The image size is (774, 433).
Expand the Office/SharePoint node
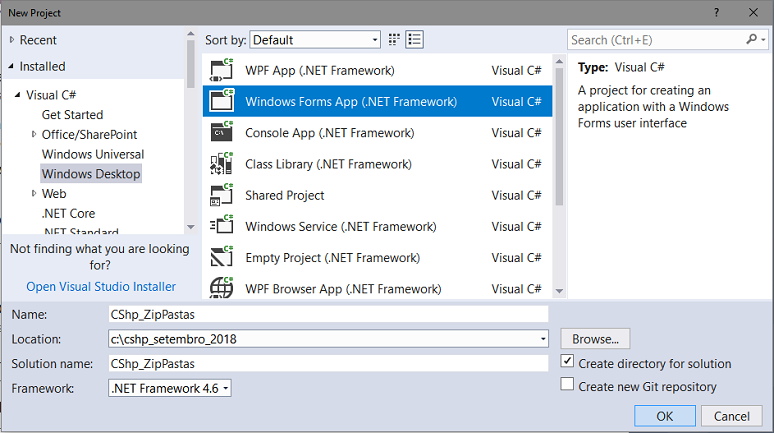tap(34, 134)
